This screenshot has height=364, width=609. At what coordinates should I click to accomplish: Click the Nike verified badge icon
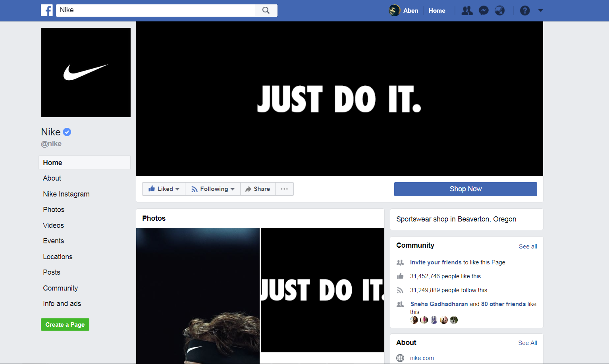pos(67,132)
